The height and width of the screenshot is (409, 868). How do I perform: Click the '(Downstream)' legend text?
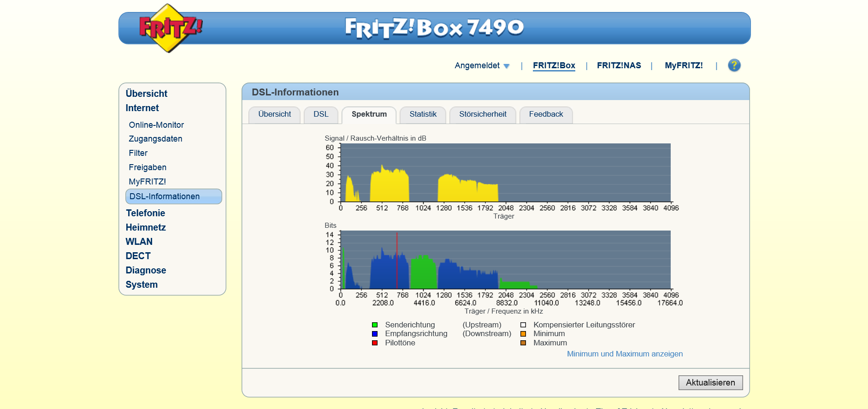click(487, 334)
